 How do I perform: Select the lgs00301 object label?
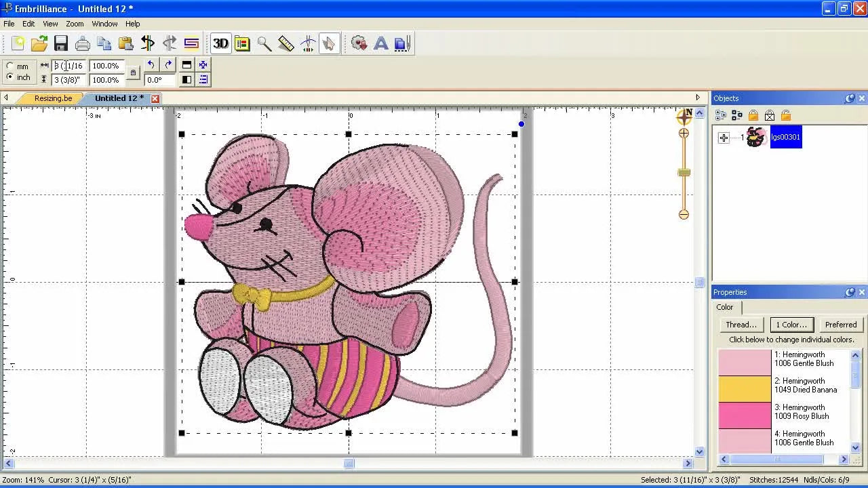(x=786, y=137)
